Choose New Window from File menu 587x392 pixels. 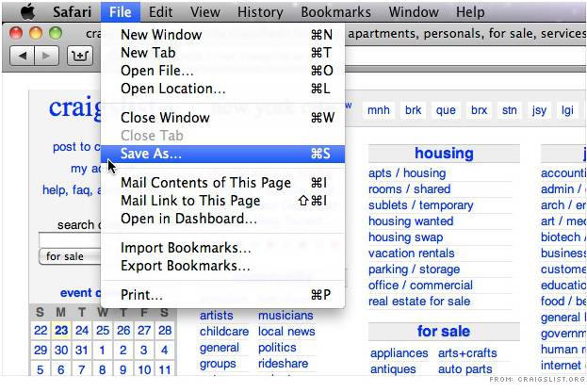(x=222, y=35)
